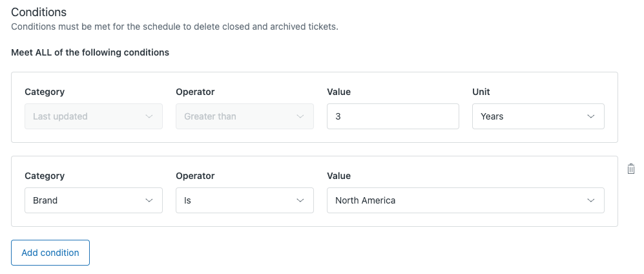The image size is (644, 274).
Task: Click the Conditions section heading
Action: pos(39,12)
